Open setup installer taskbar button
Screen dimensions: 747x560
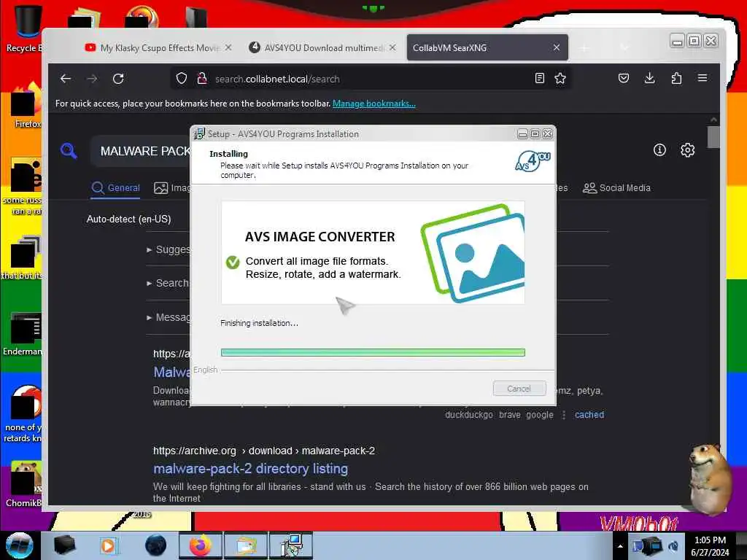290,545
